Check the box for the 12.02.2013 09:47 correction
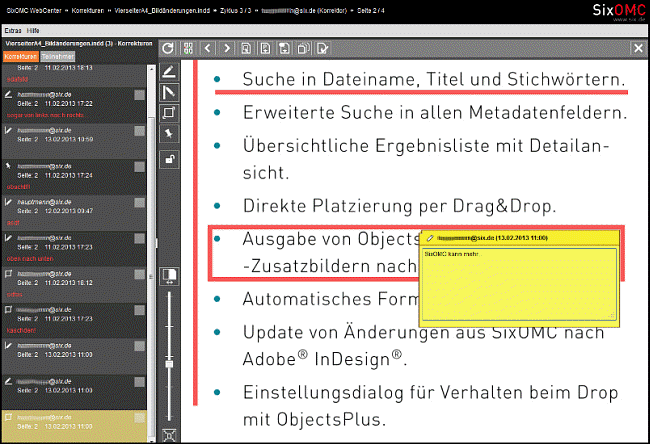 [x=140, y=203]
